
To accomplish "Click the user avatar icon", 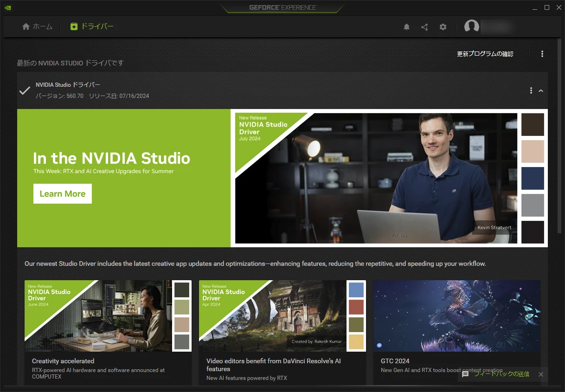I will tap(472, 27).
